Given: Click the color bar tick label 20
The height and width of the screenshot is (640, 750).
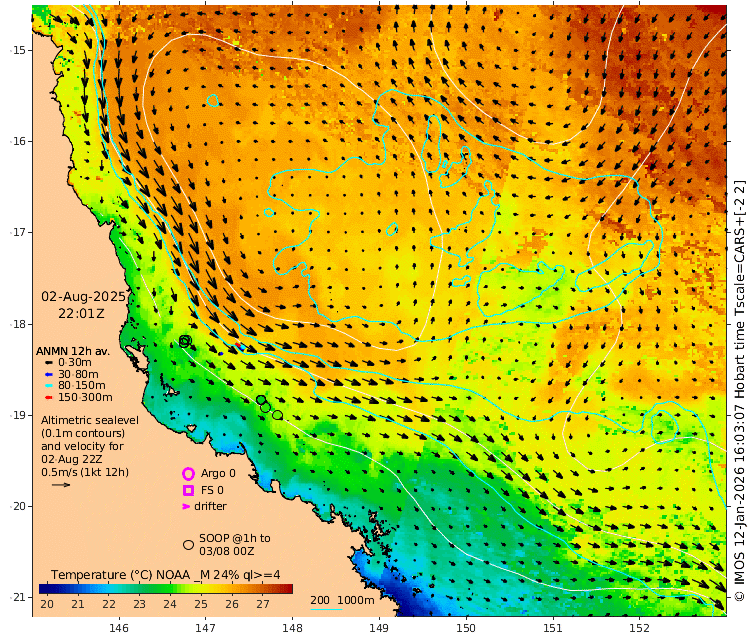Looking at the screenshot, I should pos(47,604).
